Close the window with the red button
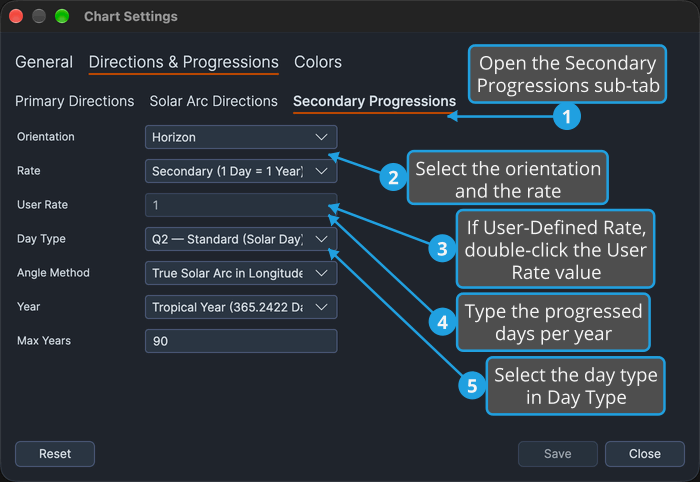Screen dimensions: 700x482 click(x=17, y=17)
